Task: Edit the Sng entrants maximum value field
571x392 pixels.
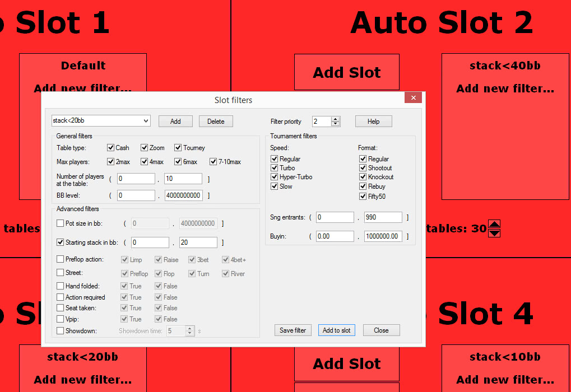Action: (x=383, y=217)
